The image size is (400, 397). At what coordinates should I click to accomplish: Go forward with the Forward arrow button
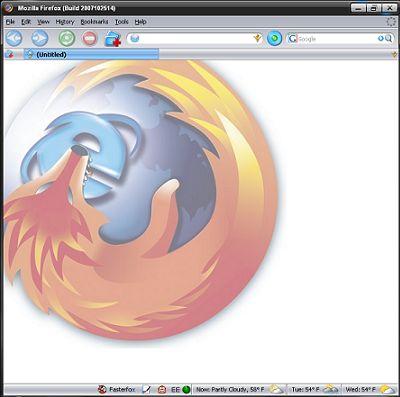(40, 38)
